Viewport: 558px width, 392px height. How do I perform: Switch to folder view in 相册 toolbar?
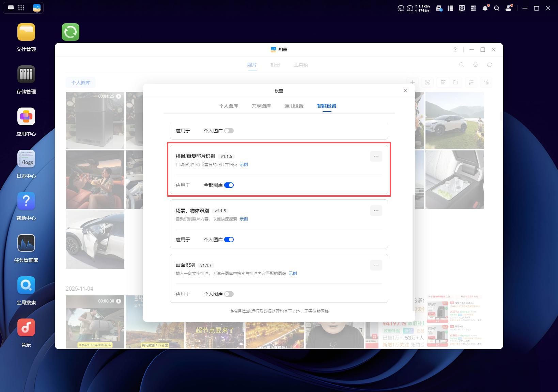click(455, 82)
